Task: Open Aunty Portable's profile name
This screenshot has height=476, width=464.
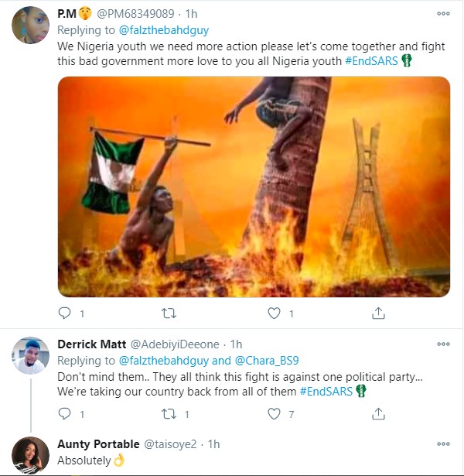Action: [98, 443]
